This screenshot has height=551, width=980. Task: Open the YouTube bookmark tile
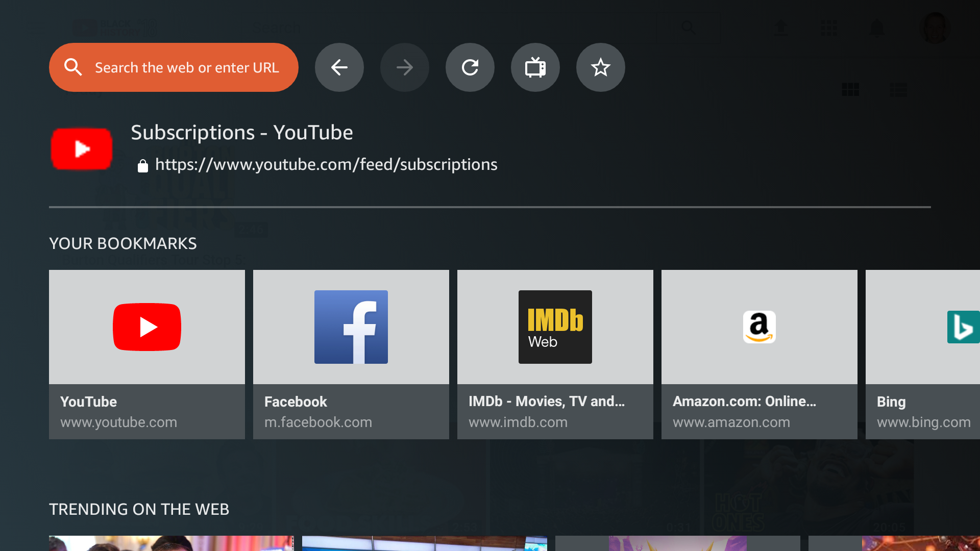pos(147,354)
